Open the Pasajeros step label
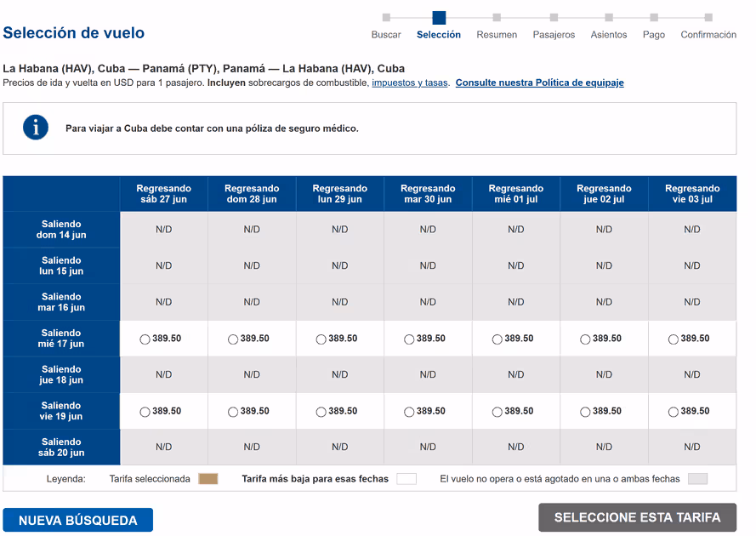Viewport: 756px width, 536px height. click(554, 35)
